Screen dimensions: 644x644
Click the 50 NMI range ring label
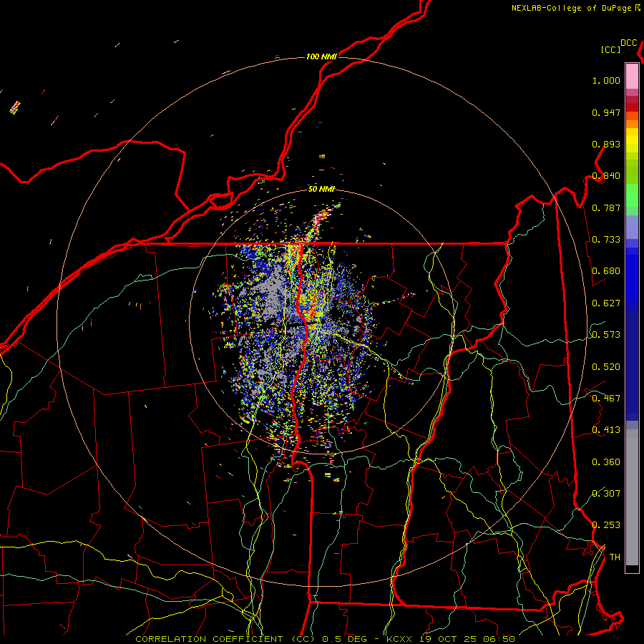point(321,189)
